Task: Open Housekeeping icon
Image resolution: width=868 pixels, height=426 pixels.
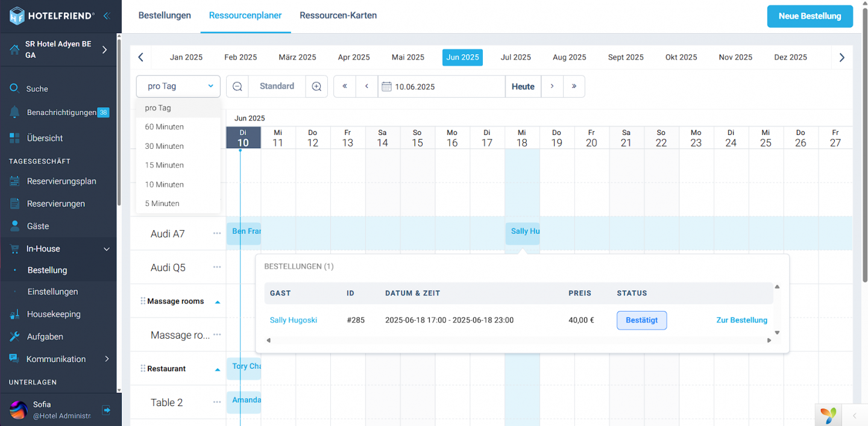Action: 14,314
